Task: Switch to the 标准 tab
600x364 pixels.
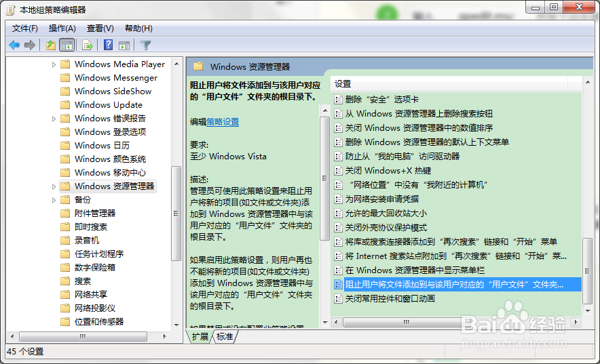Action: (x=225, y=336)
